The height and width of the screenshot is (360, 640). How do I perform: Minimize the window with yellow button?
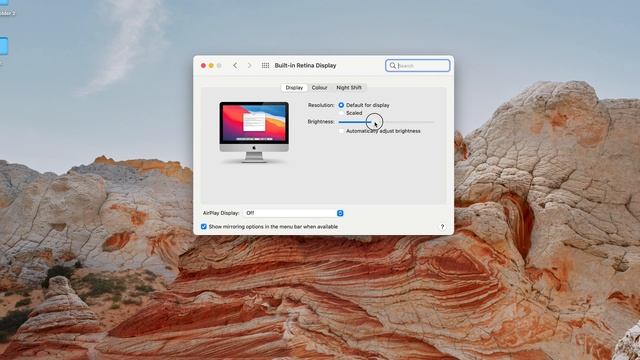pos(211,65)
